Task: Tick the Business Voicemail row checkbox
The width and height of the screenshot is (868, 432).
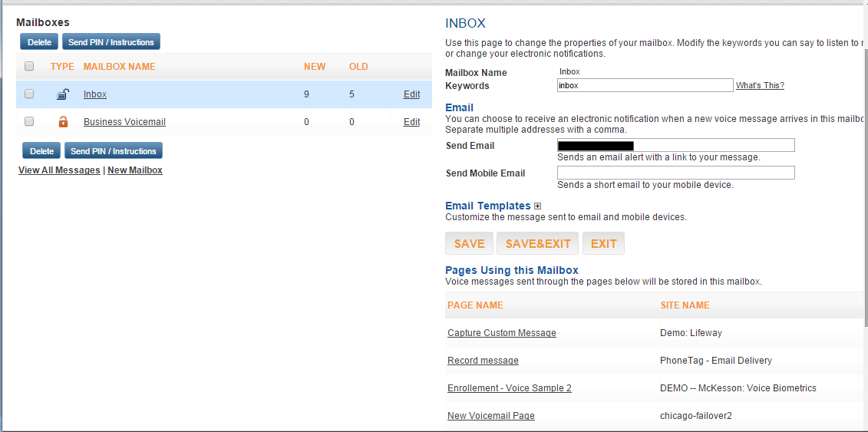Action: click(x=29, y=122)
